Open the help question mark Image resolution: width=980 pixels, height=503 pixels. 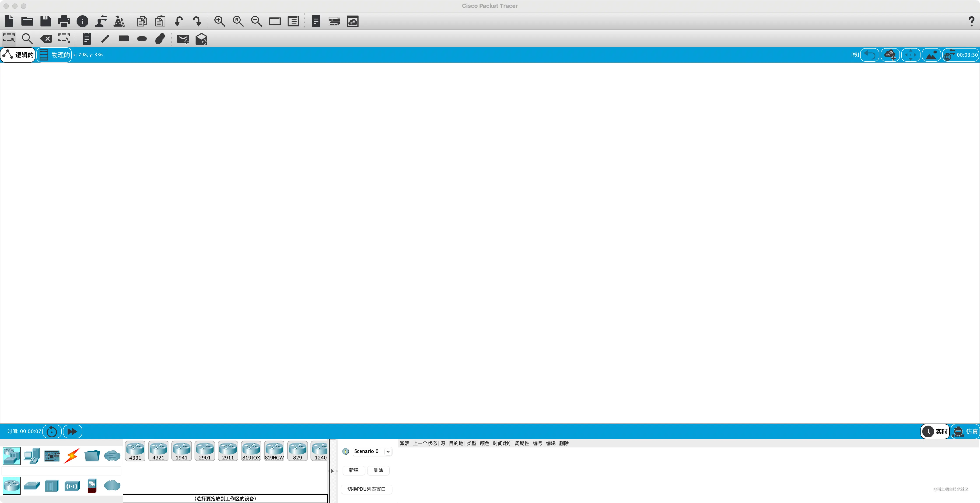point(971,21)
